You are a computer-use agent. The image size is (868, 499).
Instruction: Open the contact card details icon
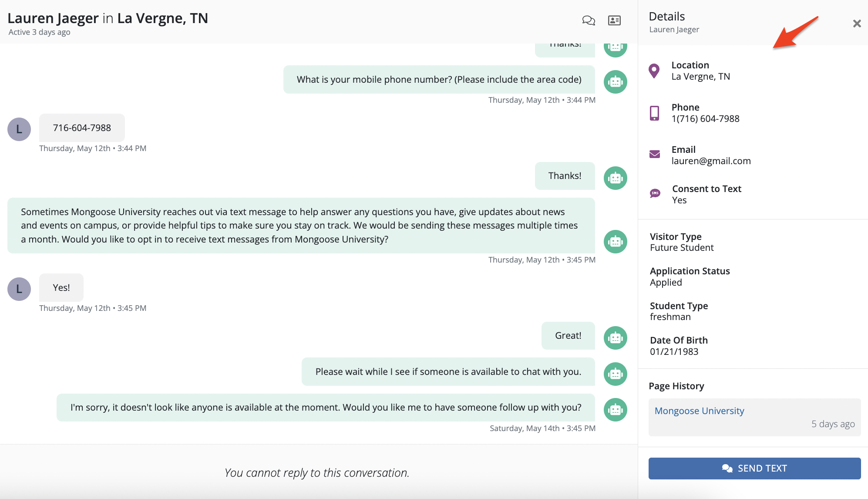point(614,20)
